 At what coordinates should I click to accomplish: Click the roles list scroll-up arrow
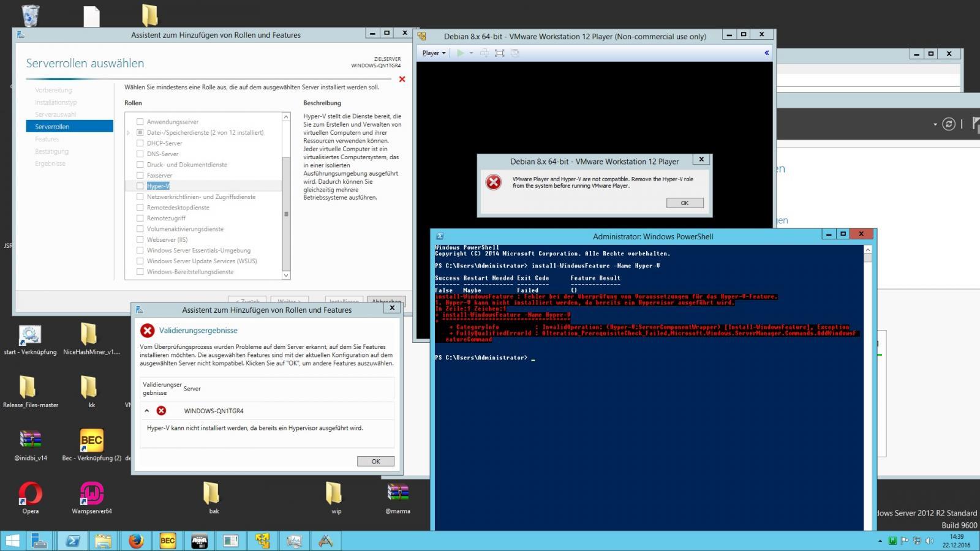[286, 116]
